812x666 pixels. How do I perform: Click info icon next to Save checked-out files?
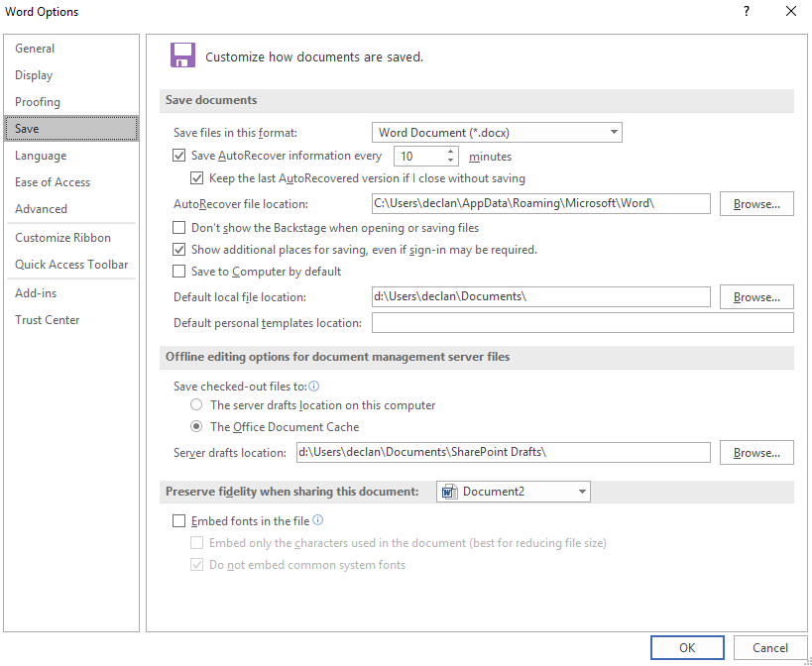tap(313, 386)
